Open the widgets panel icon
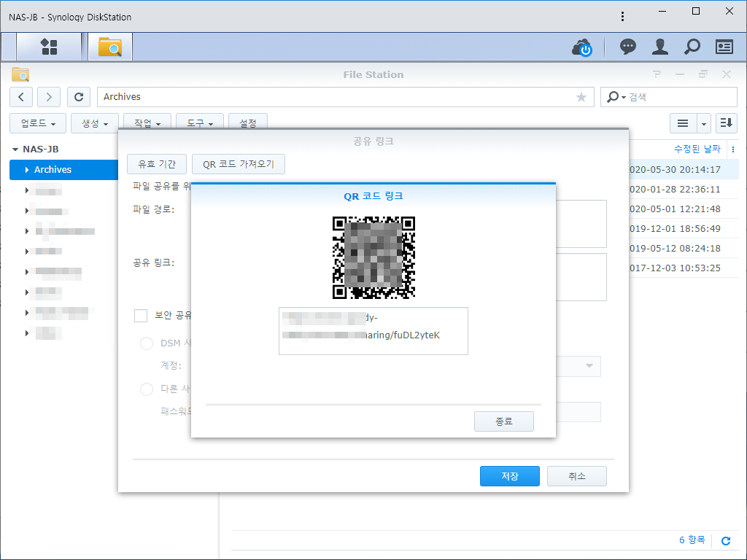 (x=724, y=47)
